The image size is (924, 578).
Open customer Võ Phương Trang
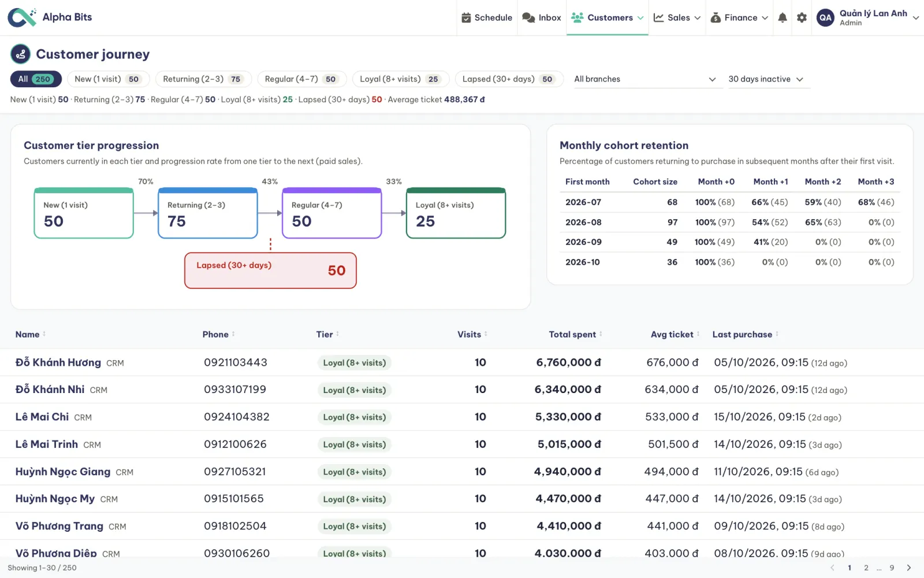point(59,526)
